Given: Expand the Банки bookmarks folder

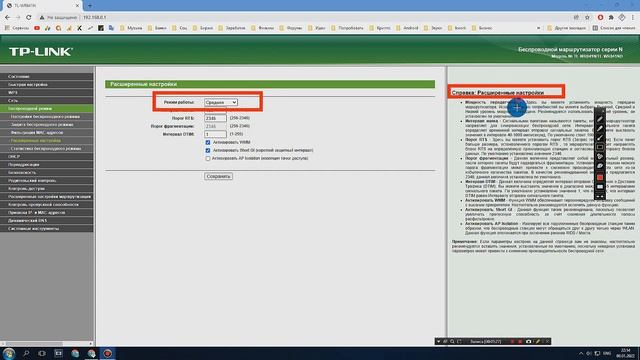Looking at the screenshot, I should (x=157, y=28).
